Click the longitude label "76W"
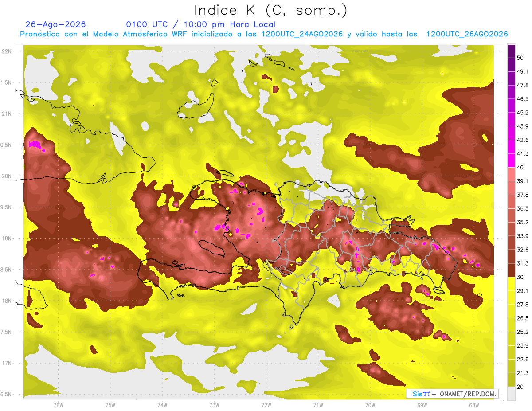The image size is (532, 411). 58,405
